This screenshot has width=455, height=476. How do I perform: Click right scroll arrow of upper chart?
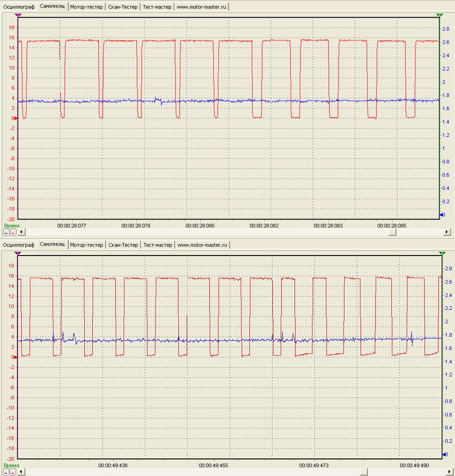[447, 232]
